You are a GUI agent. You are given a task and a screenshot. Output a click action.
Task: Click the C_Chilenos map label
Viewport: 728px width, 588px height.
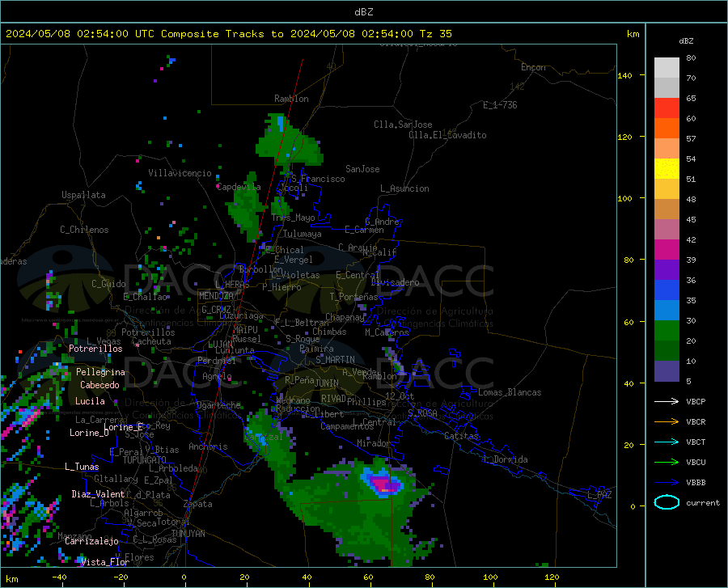tap(84, 230)
